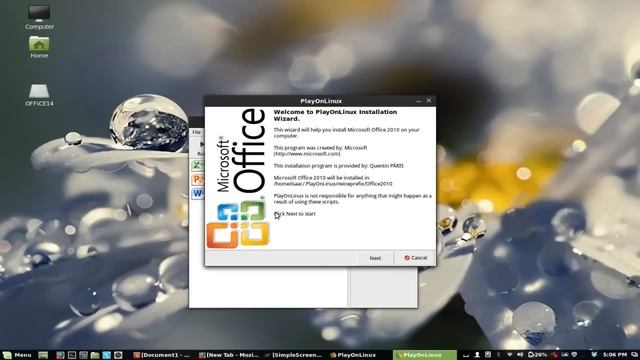Select Word icon in background PlayOnLinux window
Image resolution: width=640 pixels, height=360 pixels.
pos(198,193)
